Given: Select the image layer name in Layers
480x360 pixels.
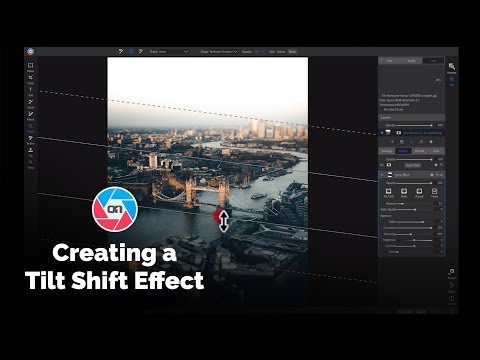Looking at the screenshot, I should click(423, 133).
